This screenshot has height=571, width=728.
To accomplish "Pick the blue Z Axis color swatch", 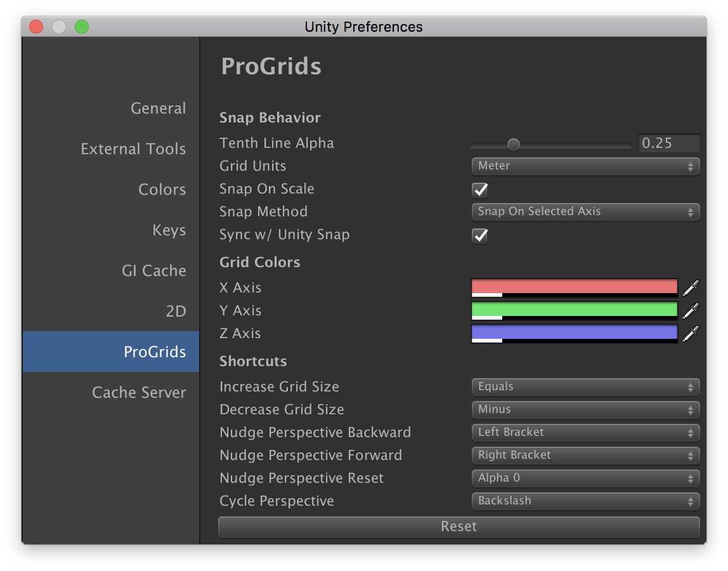I will (575, 333).
